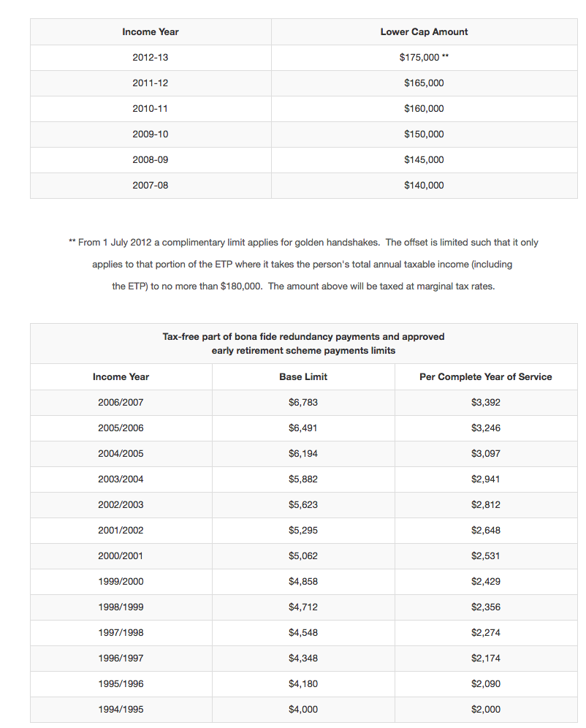Select the 2006/2007 income year cell
Viewport: 586px width, 728px height.
click(121, 403)
